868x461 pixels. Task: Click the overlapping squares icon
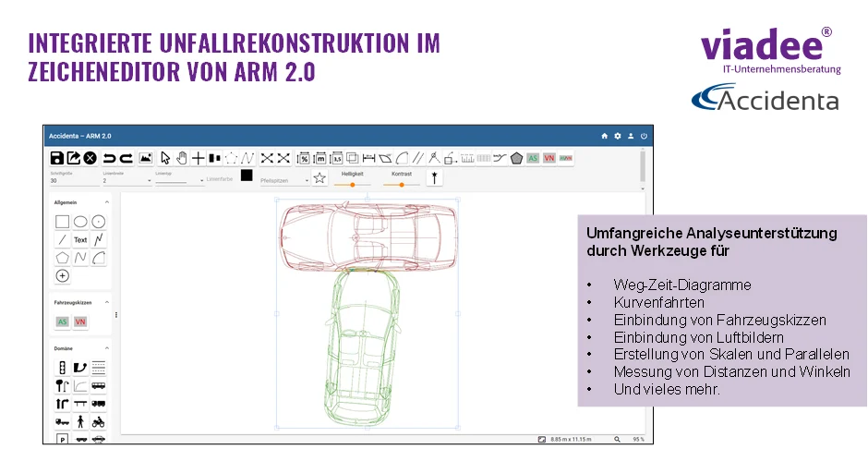352,158
